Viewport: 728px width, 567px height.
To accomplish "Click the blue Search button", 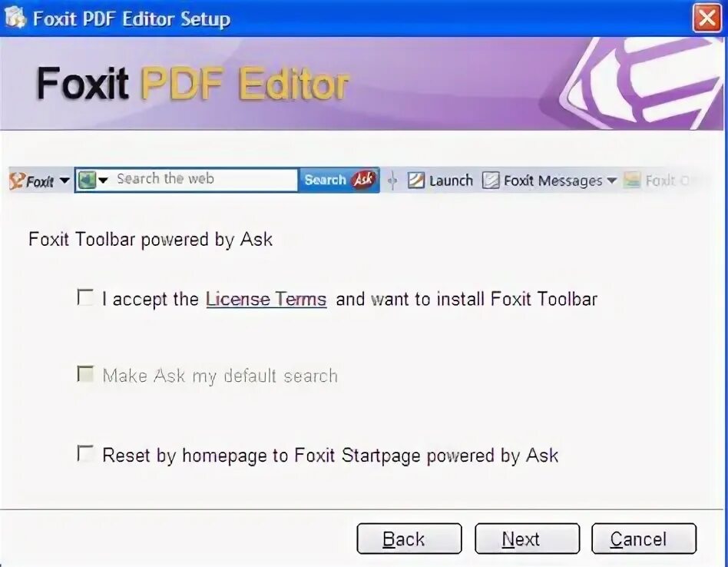I will [325, 180].
